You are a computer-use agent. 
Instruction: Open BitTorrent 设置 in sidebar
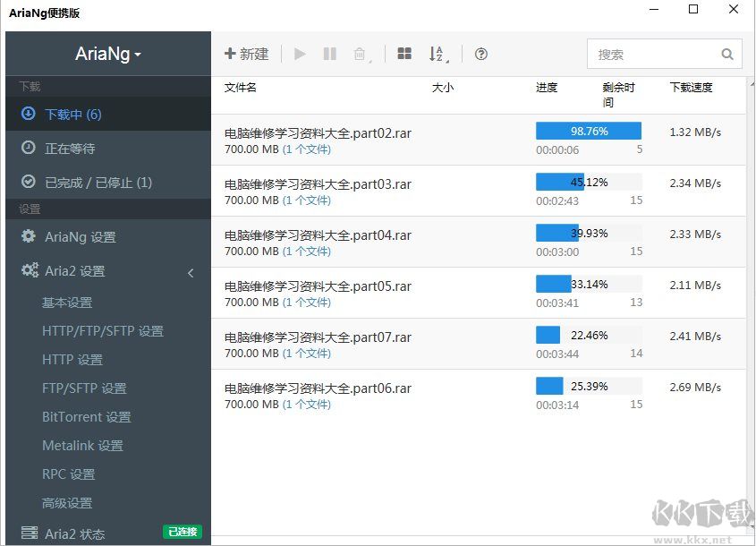coord(86,416)
